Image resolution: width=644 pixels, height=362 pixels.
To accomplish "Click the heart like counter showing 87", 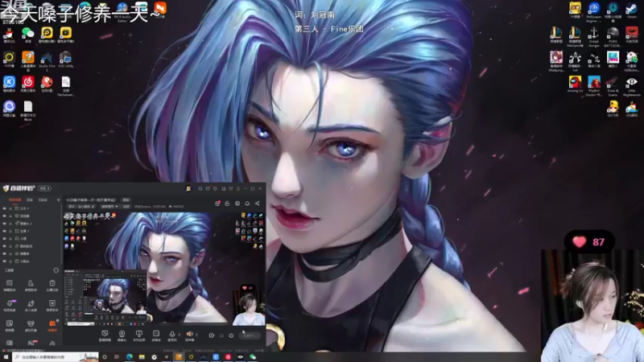I will pyautogui.click(x=589, y=242).
